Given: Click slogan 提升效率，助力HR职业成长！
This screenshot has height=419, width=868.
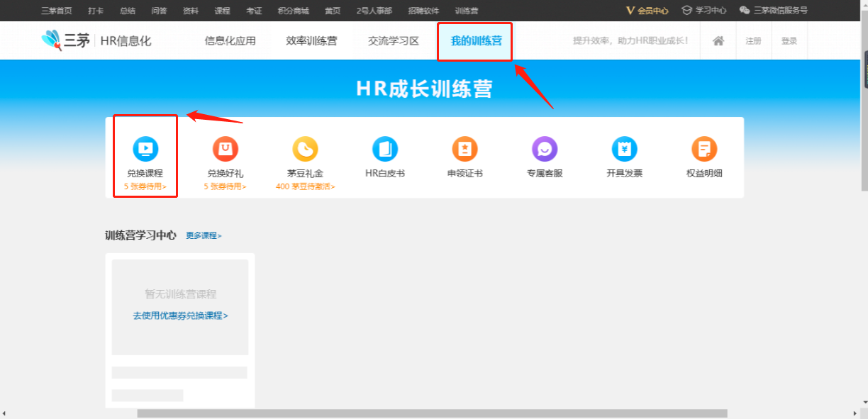Looking at the screenshot, I should pos(630,41).
